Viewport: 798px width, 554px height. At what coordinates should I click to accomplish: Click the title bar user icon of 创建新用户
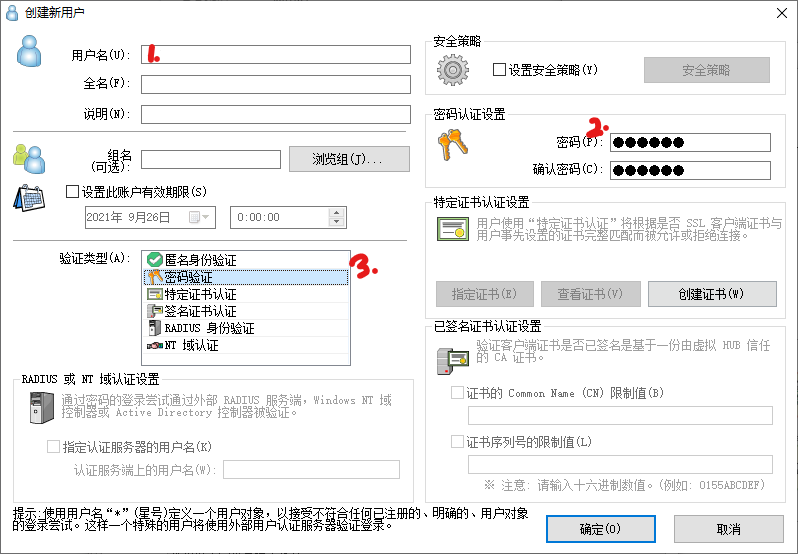pos(12,12)
